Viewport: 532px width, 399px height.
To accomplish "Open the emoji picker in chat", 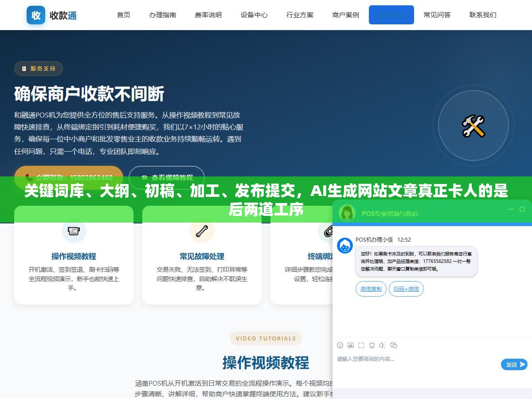I will [340, 345].
